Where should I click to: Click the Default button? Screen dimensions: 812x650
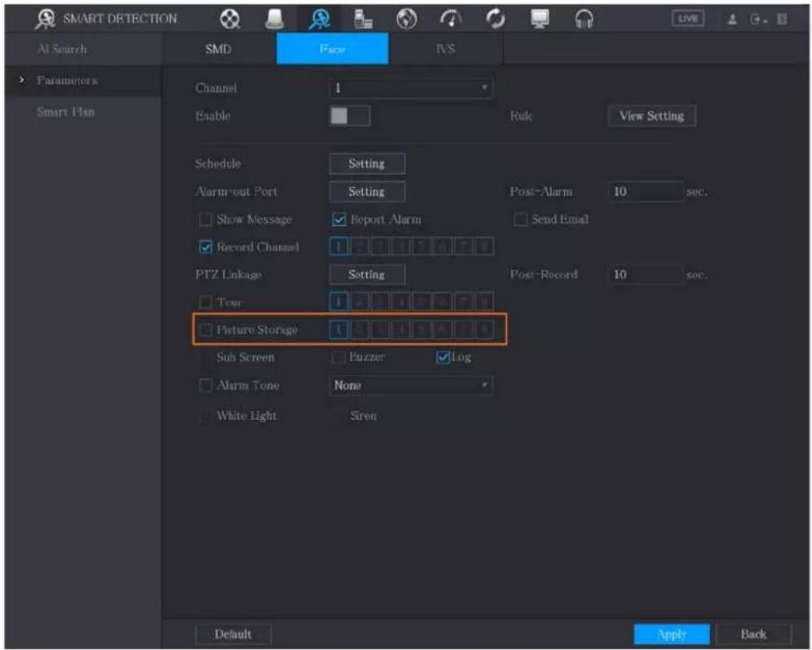[x=233, y=634]
